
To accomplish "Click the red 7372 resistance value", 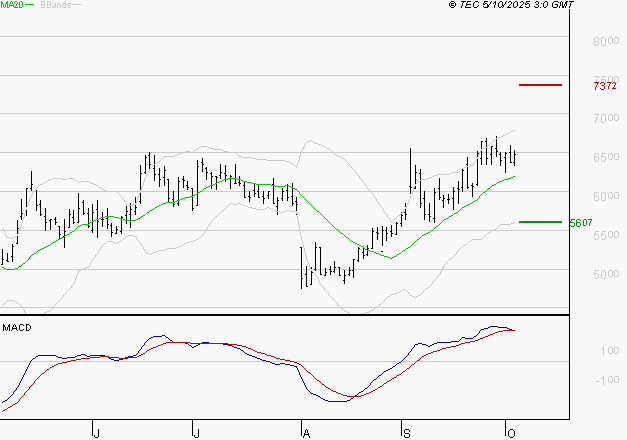I will [605, 86].
